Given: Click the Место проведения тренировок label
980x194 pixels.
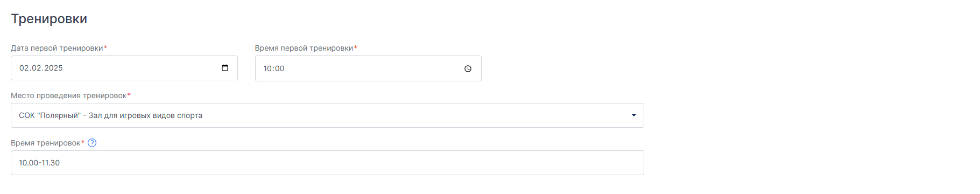Looking at the screenshot, I should (69, 95).
